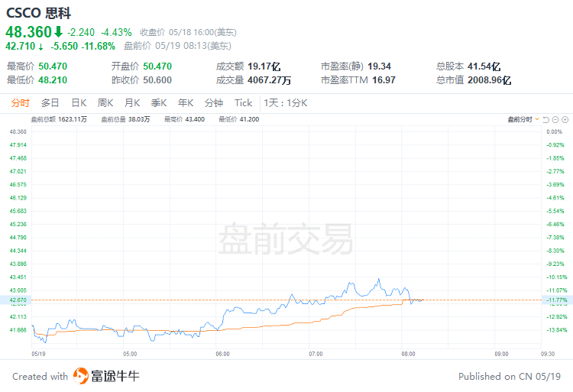Image resolution: width=573 pixels, height=392 pixels.
Task: Click the 48.360 top price axis label
Action: click(18, 131)
